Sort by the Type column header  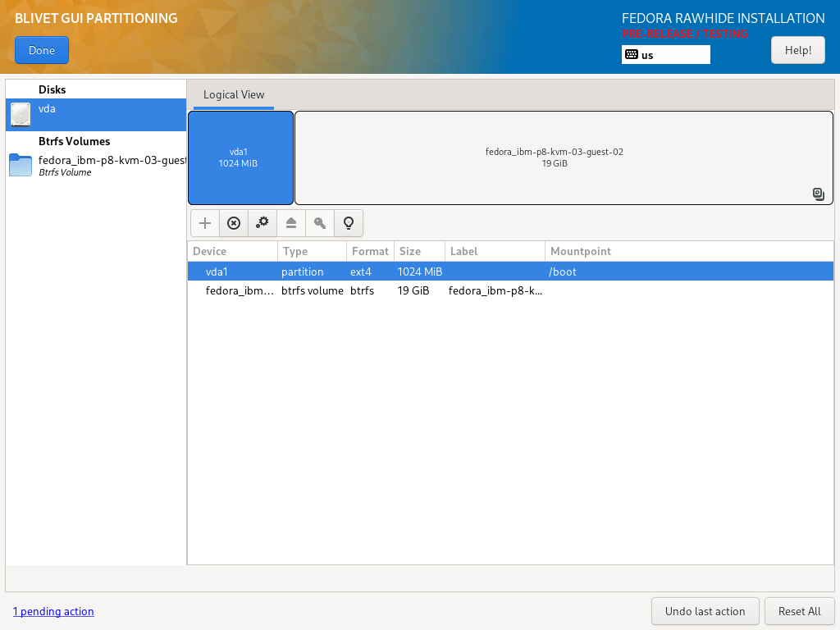pos(312,251)
